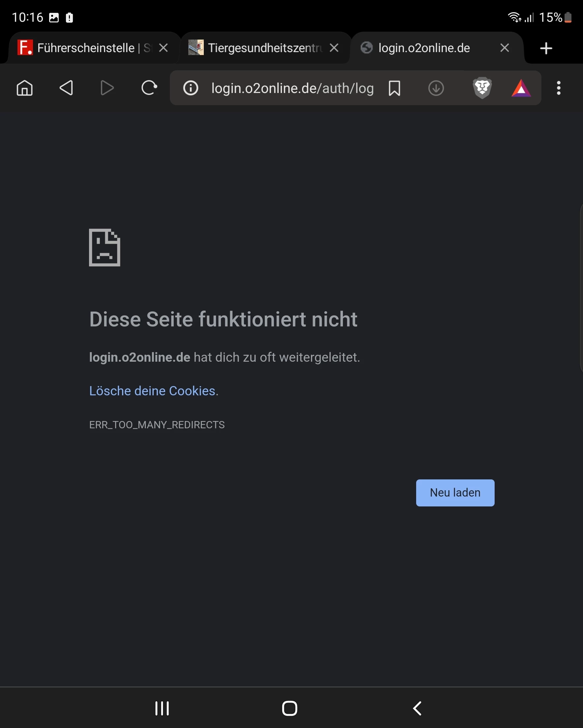Viewport: 583px width, 728px height.
Task: Bookmark this page with the bookmark icon
Action: click(x=394, y=88)
